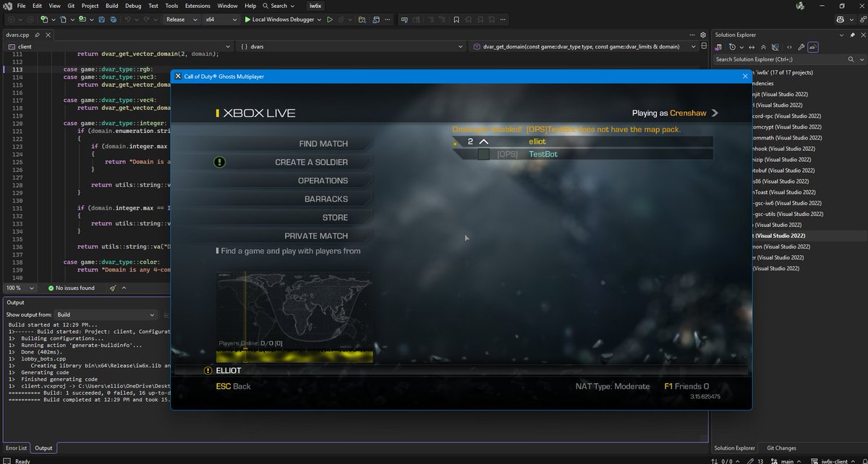Open the x64 platform dropdown

(221, 20)
